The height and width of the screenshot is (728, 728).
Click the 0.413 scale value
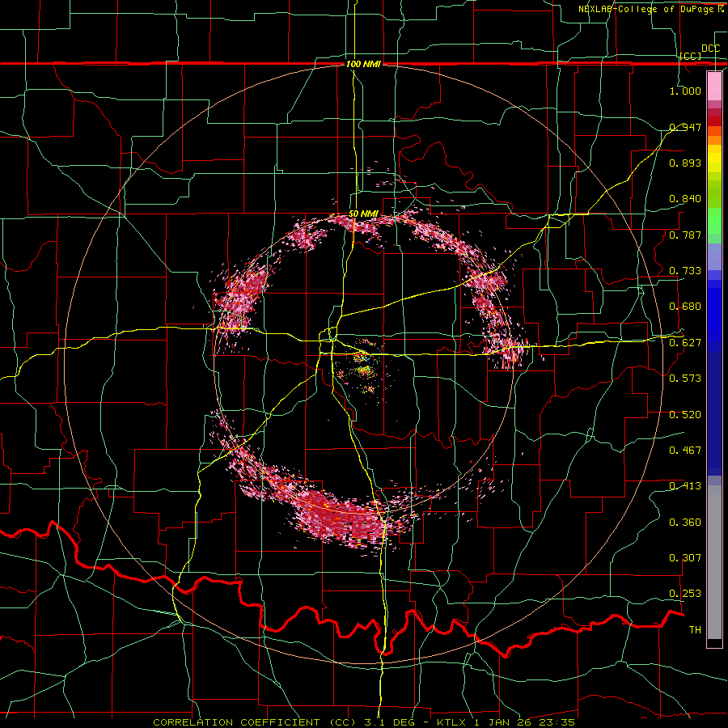pos(685,486)
